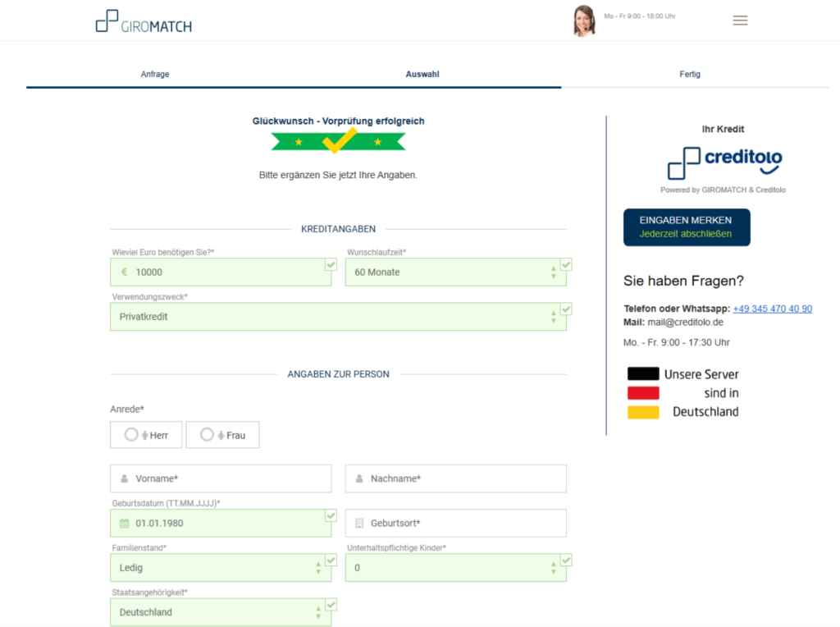
Task: Click the validation checkmark beside amount field
Action: click(x=331, y=264)
